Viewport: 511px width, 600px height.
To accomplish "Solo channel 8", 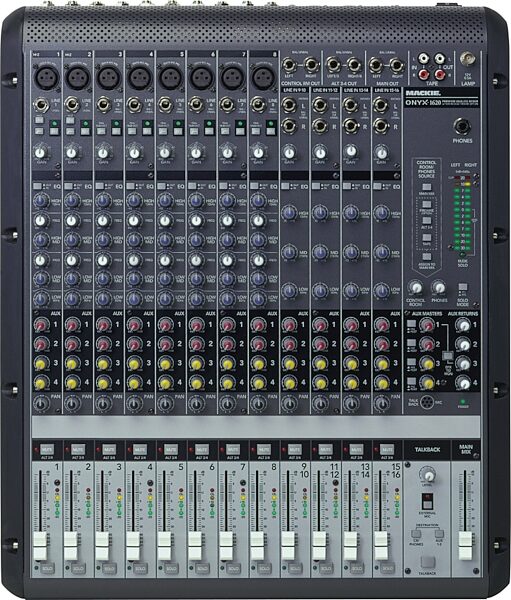I will point(264,569).
